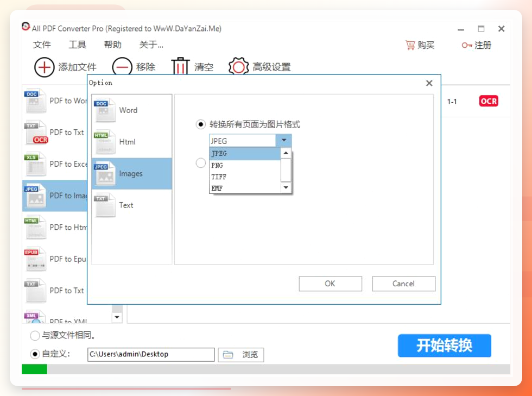Switch to Word tab label in Option dialog
Screen dimensions: 532x396
click(x=128, y=110)
